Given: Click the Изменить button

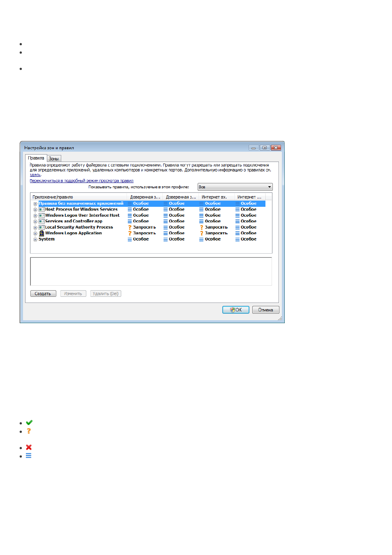Looking at the screenshot, I should (x=73, y=294).
